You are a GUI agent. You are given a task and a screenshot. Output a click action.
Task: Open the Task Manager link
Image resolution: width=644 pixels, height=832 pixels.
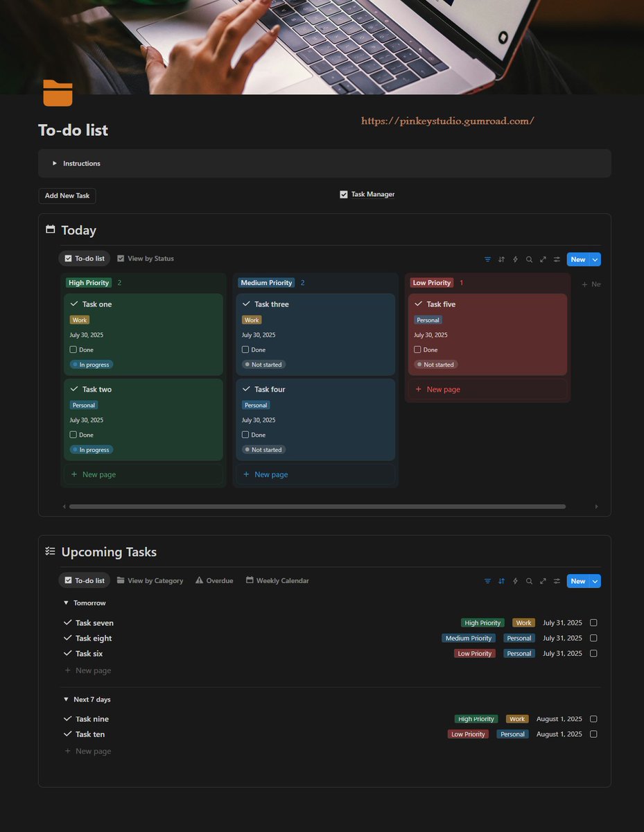[x=367, y=195]
